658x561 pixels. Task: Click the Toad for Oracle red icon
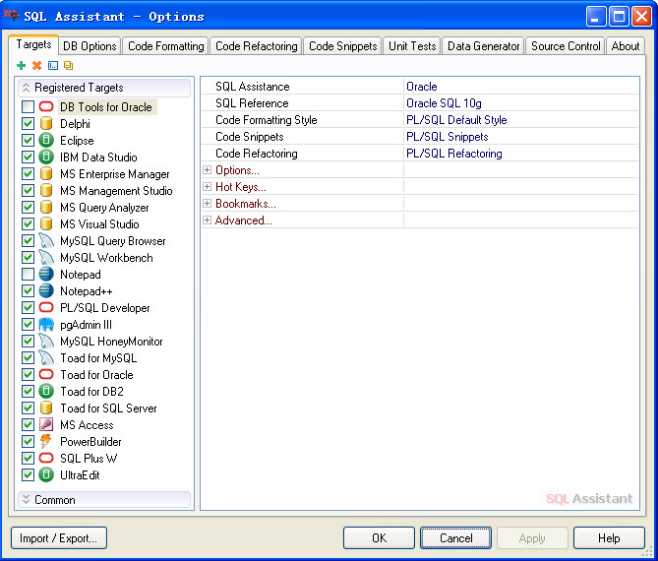click(46, 374)
